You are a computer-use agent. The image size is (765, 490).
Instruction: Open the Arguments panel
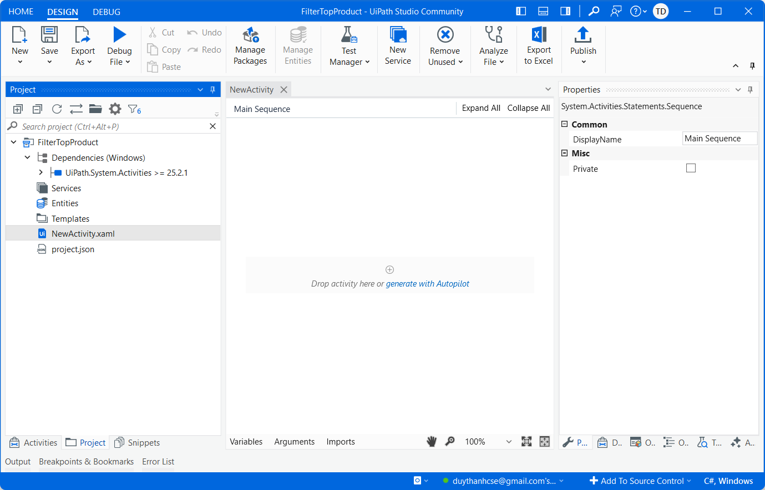[294, 442]
